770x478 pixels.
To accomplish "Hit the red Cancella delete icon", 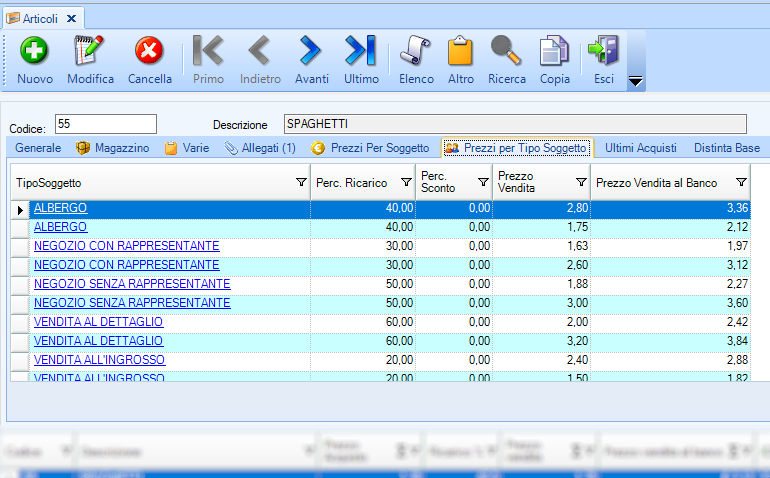I will tap(149, 51).
